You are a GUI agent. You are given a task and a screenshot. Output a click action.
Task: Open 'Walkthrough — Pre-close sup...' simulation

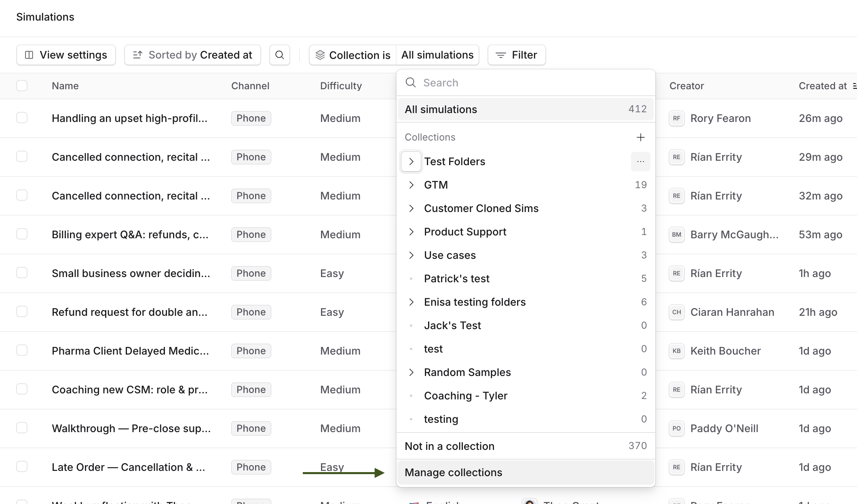pos(131,428)
